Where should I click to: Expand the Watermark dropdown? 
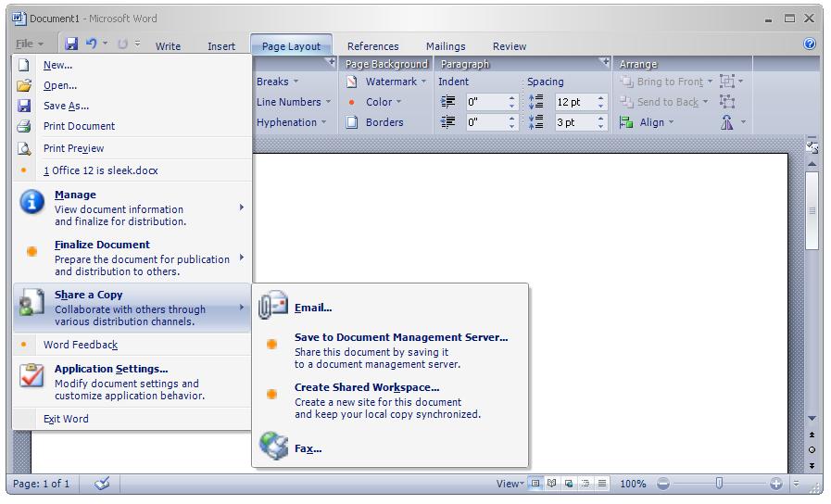(x=423, y=82)
